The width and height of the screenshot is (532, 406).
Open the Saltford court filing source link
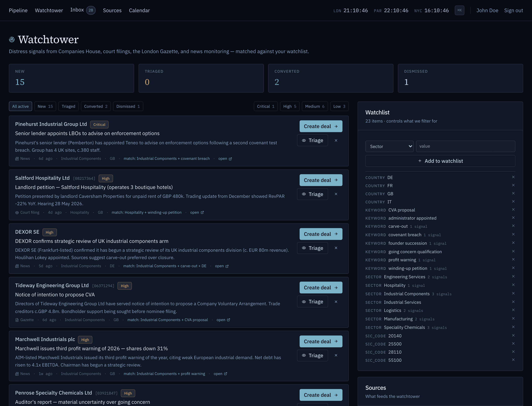[x=197, y=212]
